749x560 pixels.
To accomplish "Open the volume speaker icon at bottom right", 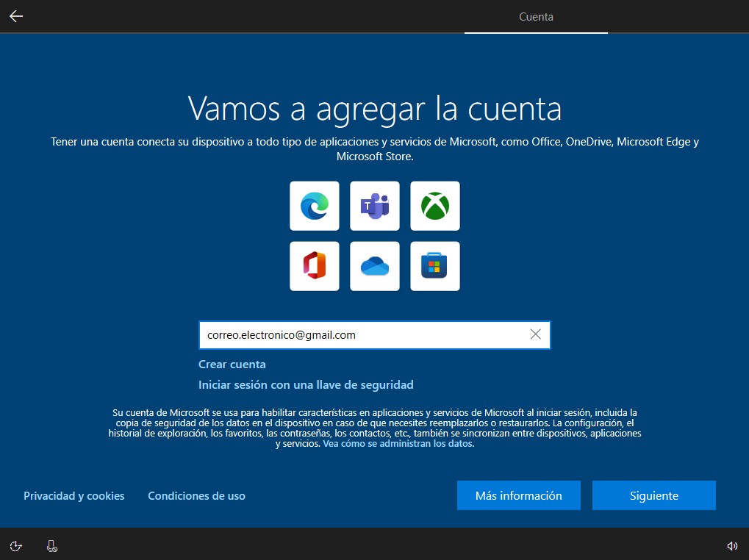I will coord(732,546).
